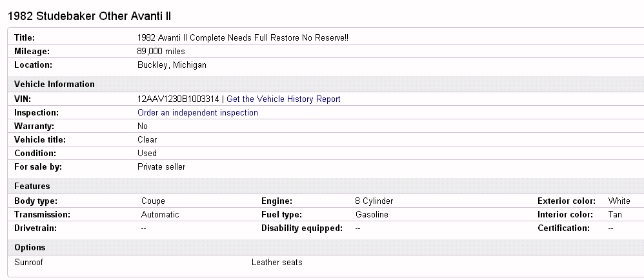
Task: Click the Get the Vehicle History Report link
Action: (x=283, y=99)
